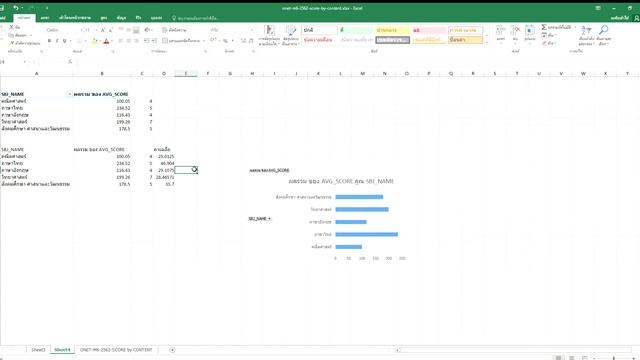Click the red font color A icon
Image resolution: width=640 pixels, height=360 pixels.
106,41
